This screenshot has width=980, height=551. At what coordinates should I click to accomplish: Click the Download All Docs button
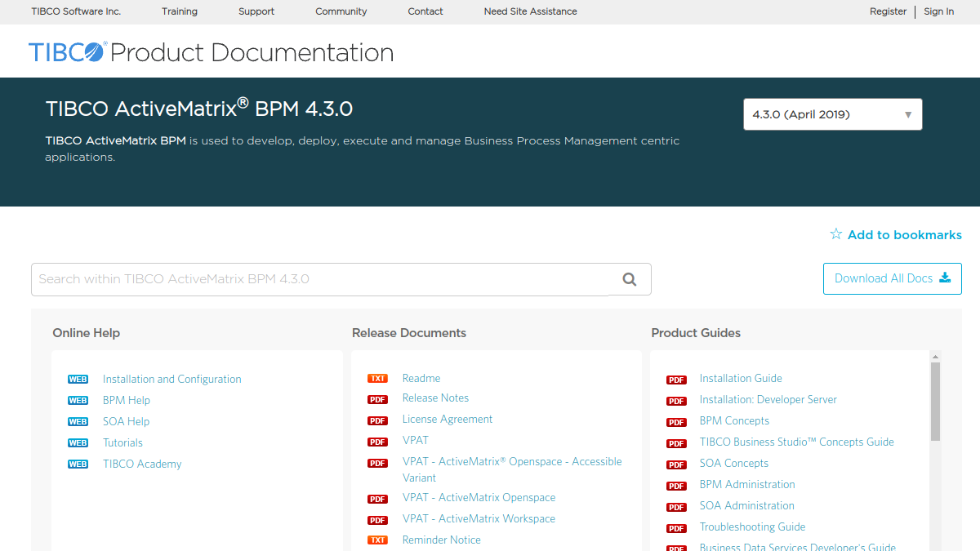[893, 278]
